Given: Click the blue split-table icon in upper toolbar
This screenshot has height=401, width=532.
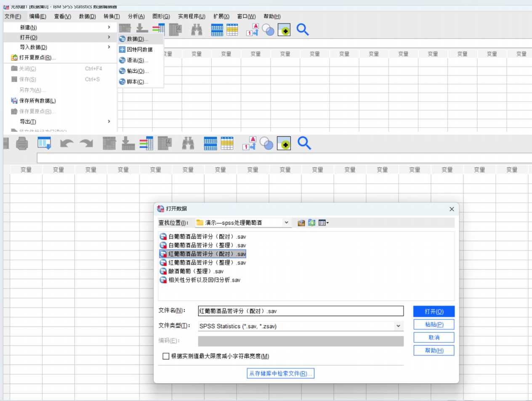Looking at the screenshot, I should point(217,30).
